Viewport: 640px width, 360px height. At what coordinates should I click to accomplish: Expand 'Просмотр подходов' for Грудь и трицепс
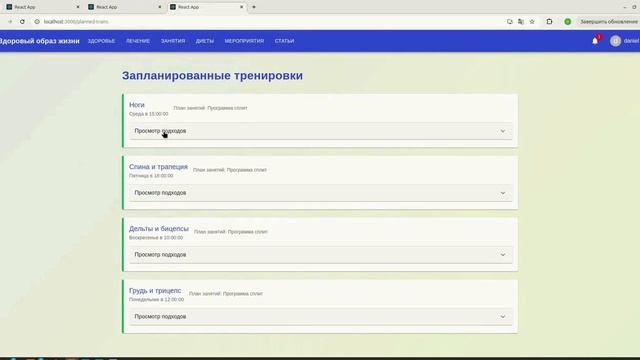[x=320, y=316]
